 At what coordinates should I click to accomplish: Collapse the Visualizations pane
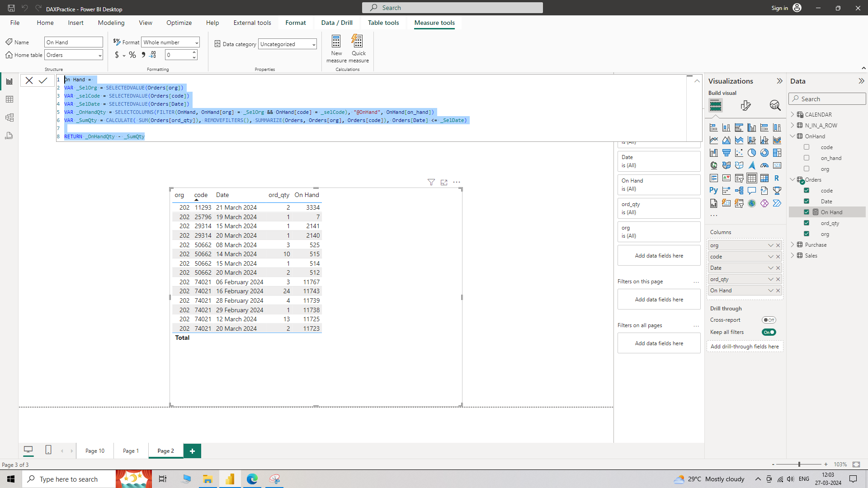(779, 81)
